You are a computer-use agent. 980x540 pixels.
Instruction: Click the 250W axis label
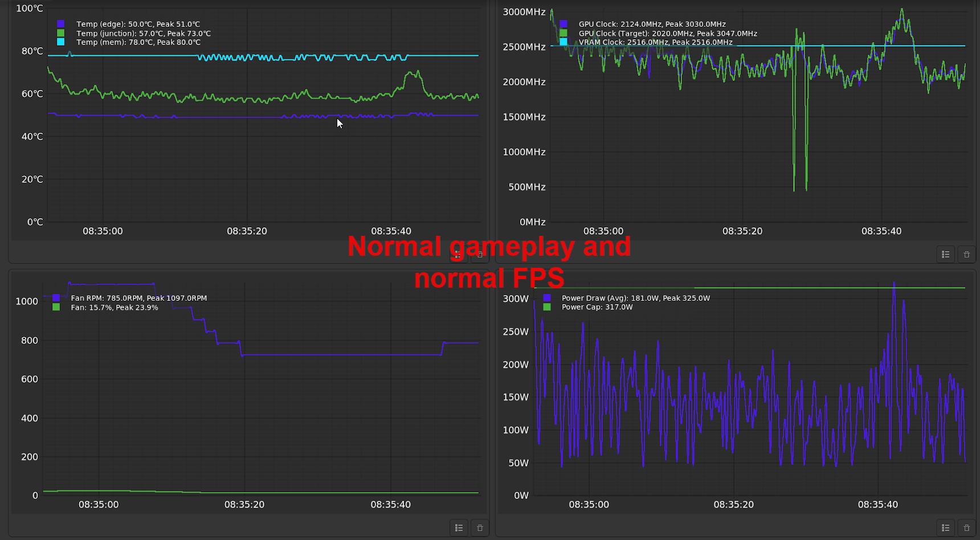(x=516, y=332)
